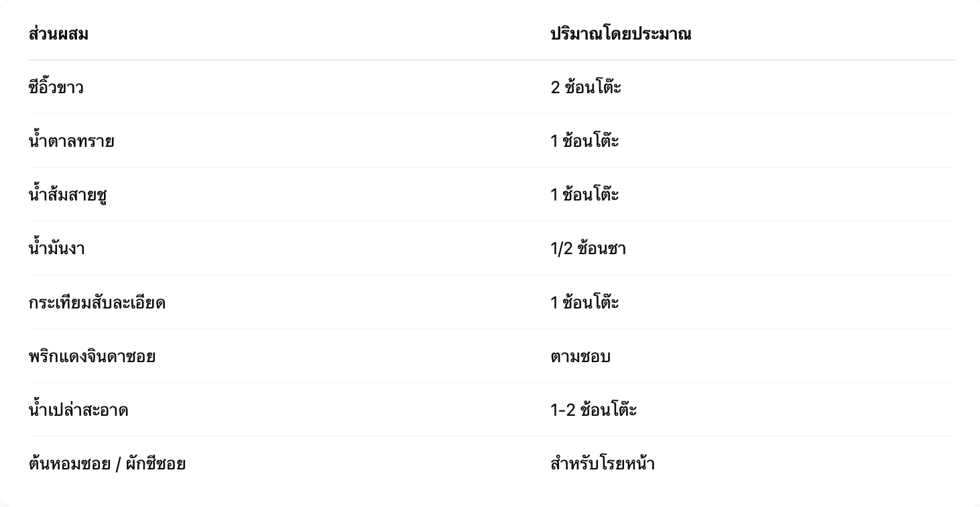Click the slash between ต้นหอมซอย and ผักชีซอย
The width and height of the screenshot is (980, 507).
coord(118,464)
